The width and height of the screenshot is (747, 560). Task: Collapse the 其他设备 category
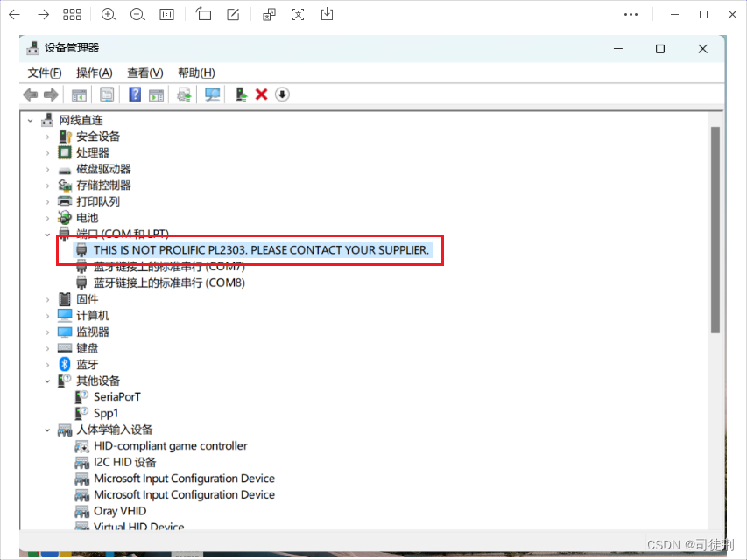47,381
